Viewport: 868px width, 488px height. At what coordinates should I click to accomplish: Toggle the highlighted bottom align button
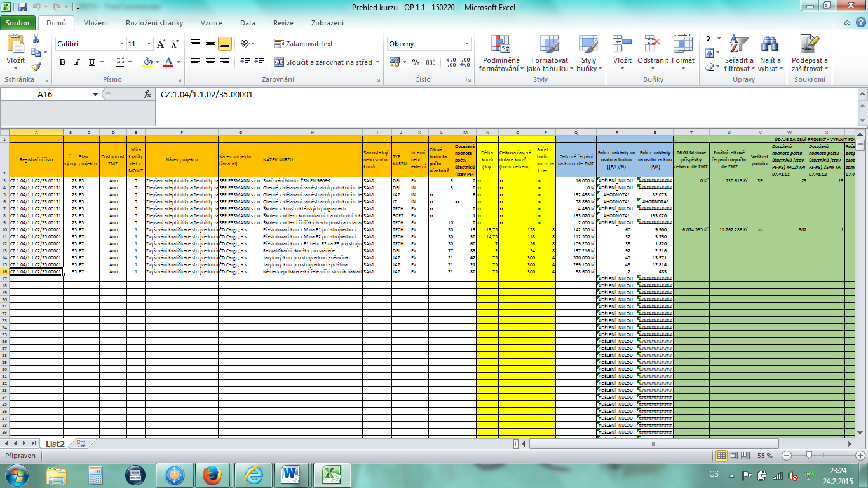pos(224,44)
